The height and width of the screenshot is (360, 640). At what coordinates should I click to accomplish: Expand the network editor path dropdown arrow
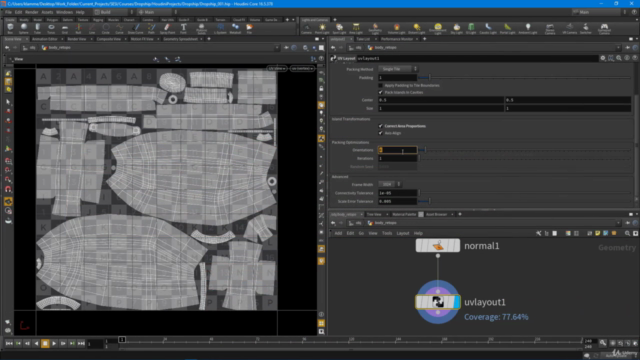(x=618, y=223)
